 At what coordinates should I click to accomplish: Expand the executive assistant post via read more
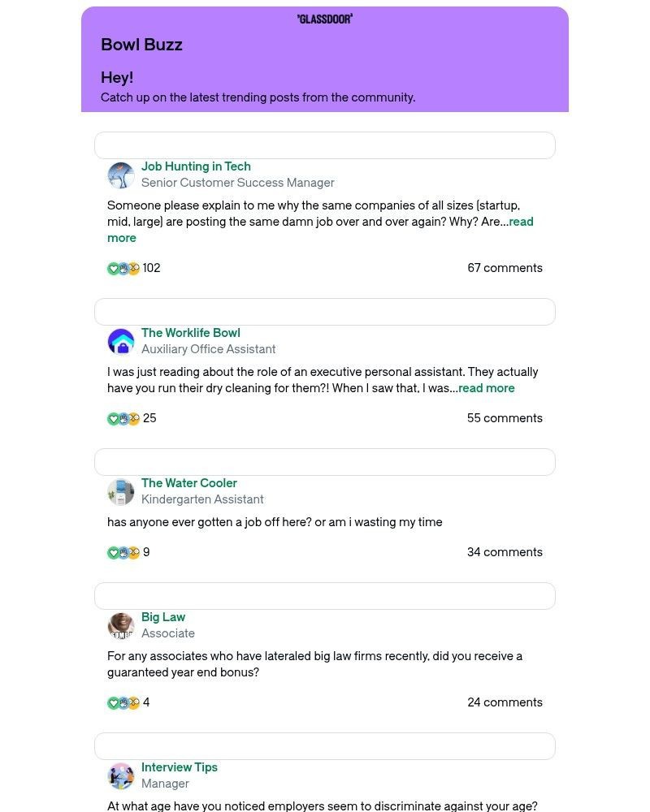point(486,388)
